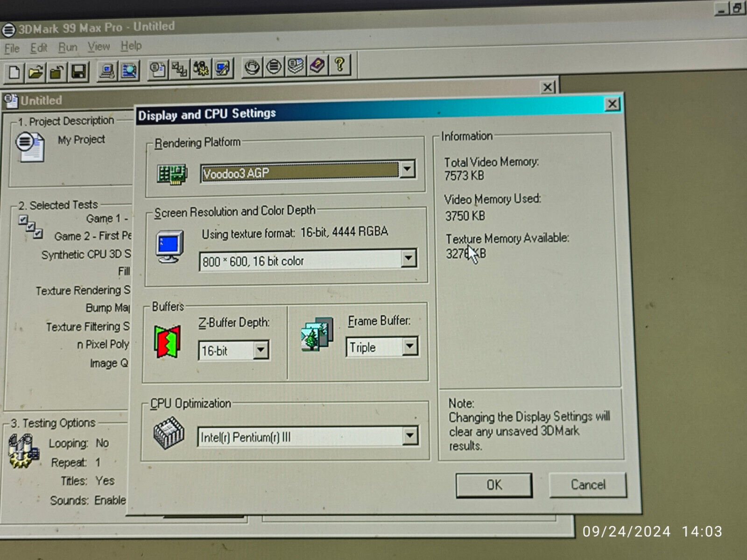Expand the Rendering Platform Voodoo3 AGP dropdown

pyautogui.click(x=407, y=169)
